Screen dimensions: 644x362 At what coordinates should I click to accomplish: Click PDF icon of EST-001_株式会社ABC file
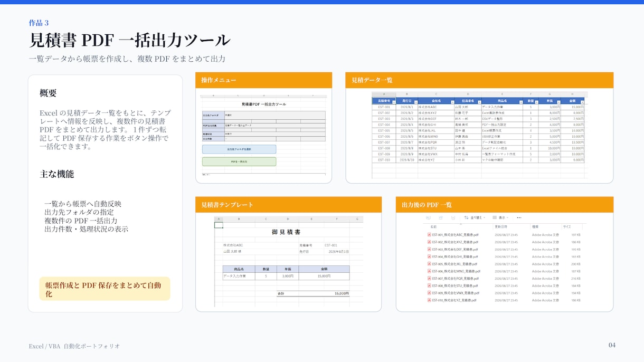pos(429,235)
